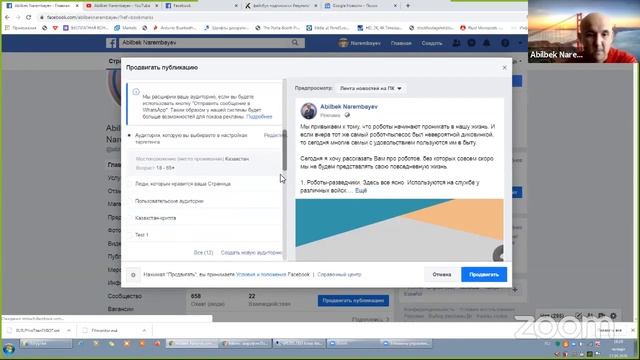640x360 pixels.
Task: Close the Google Новости tab
Action: pos(395,6)
